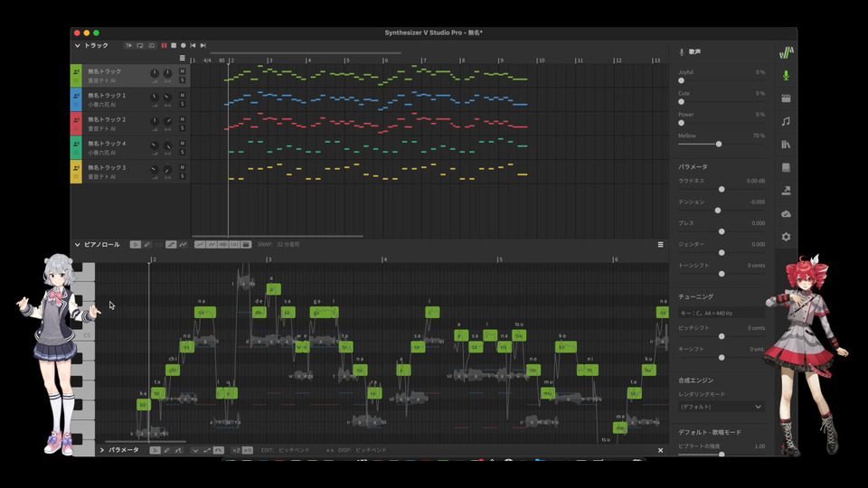Adjust the volume knob of 無名トラック 2
This screenshot has width=868, height=488.
point(155,121)
